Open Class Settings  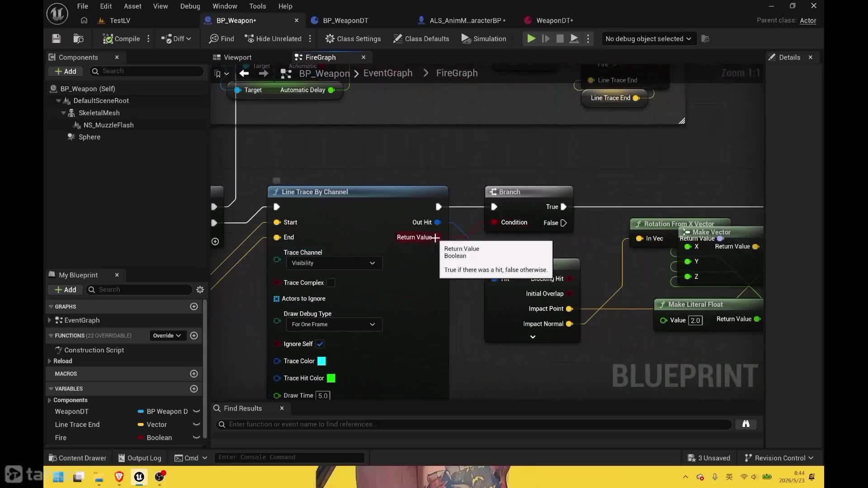[353, 39]
